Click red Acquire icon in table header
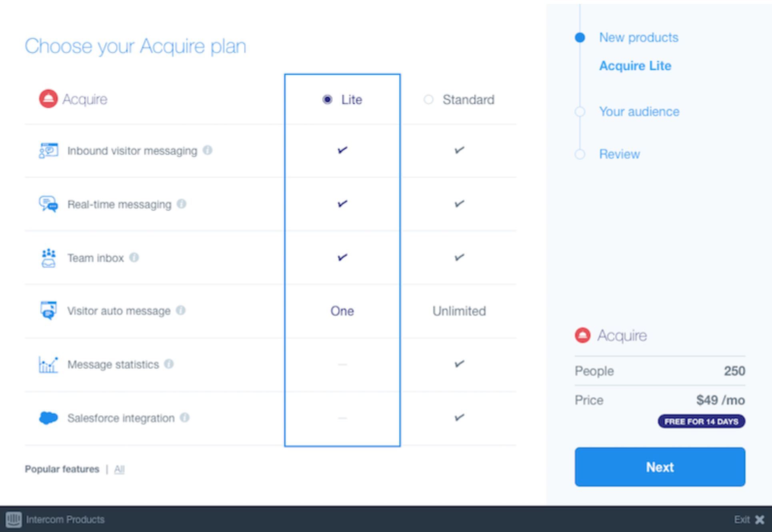 (48, 99)
